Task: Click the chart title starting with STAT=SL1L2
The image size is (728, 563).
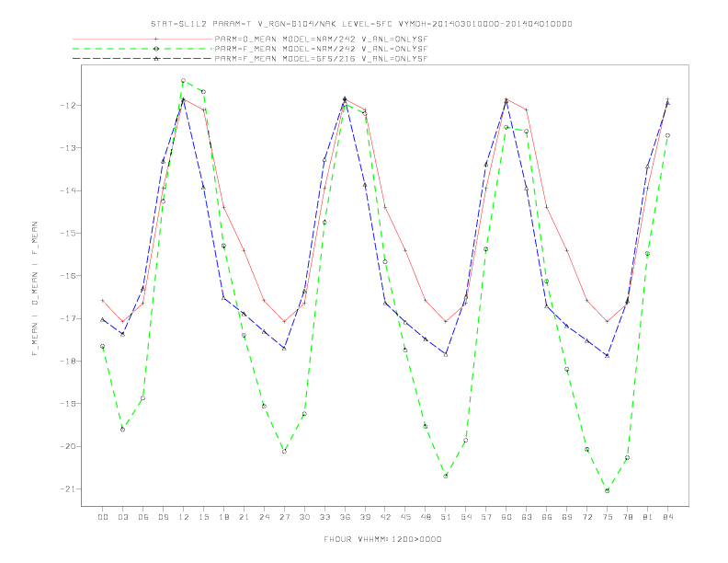Action: pyautogui.click(x=361, y=24)
